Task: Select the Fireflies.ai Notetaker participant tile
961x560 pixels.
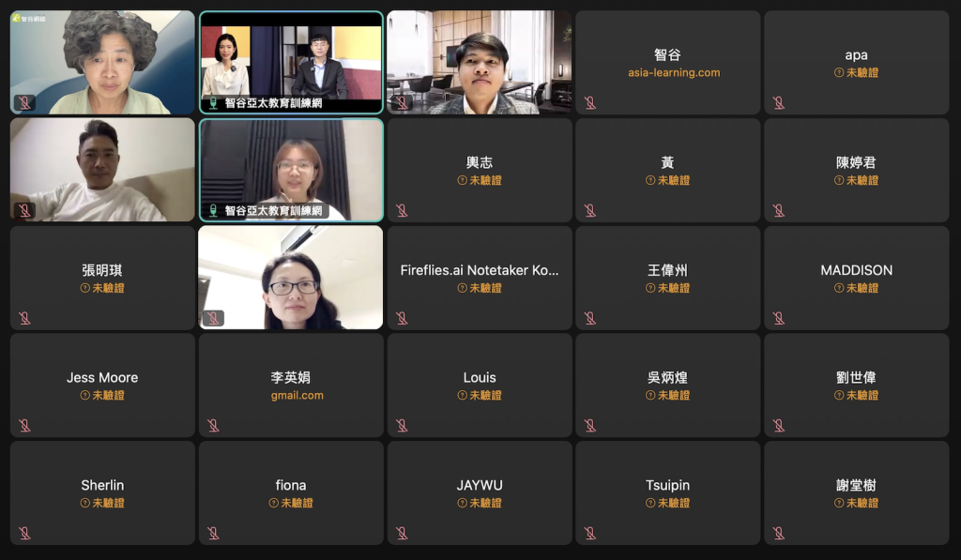Action: point(480,278)
